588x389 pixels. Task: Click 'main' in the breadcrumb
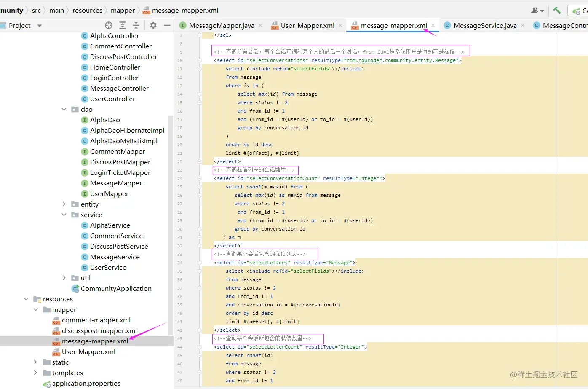click(x=56, y=11)
